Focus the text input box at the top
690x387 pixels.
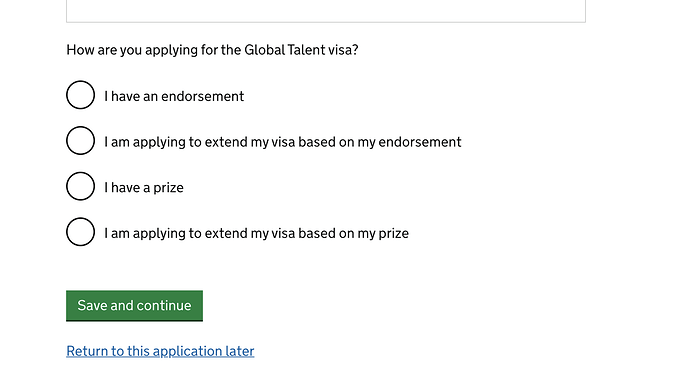pyautogui.click(x=326, y=11)
